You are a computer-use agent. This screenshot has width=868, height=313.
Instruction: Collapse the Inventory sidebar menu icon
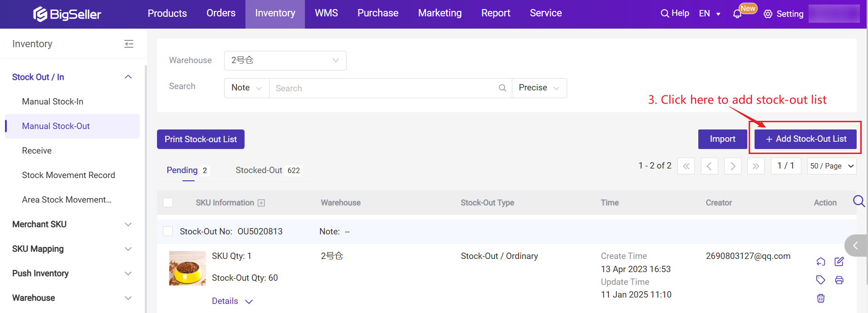pyautogui.click(x=129, y=44)
